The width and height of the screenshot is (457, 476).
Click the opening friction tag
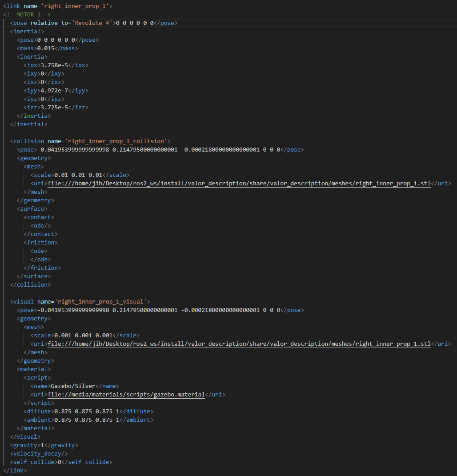[x=41, y=243]
